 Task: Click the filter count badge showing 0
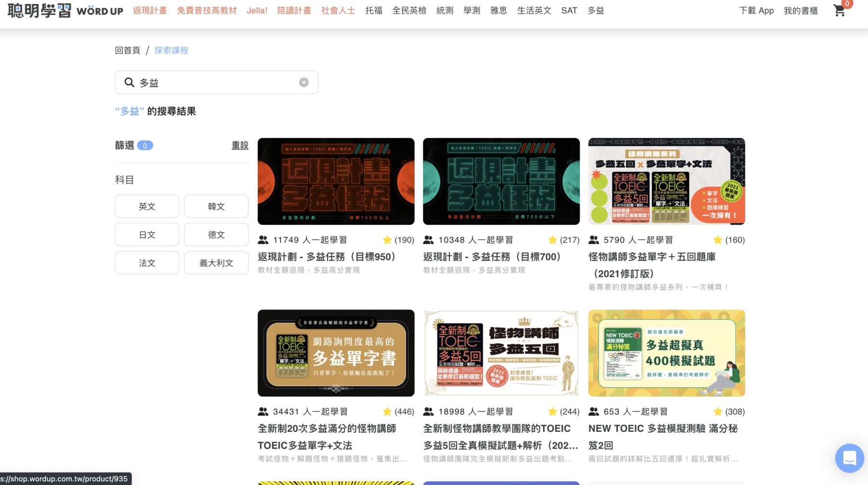(x=145, y=146)
